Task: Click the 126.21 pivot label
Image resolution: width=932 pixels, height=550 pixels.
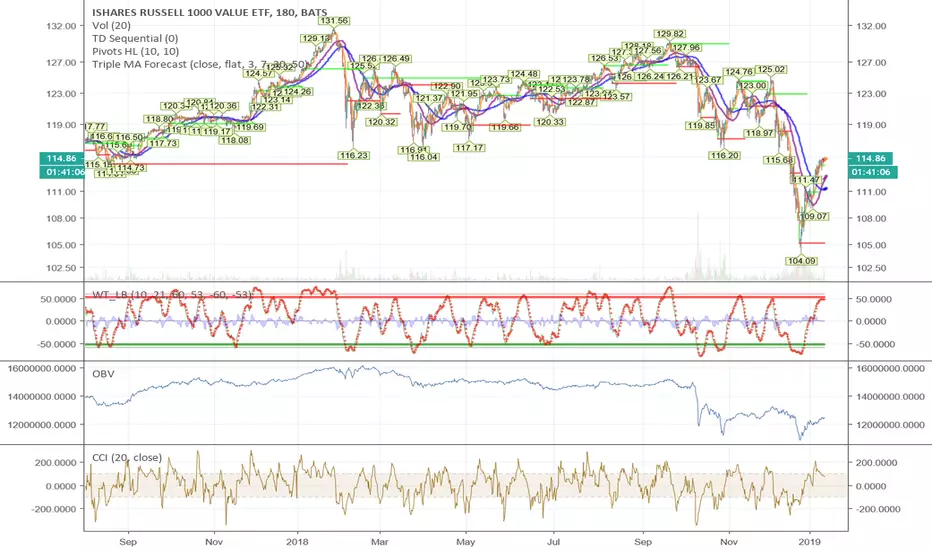Action: [679, 77]
